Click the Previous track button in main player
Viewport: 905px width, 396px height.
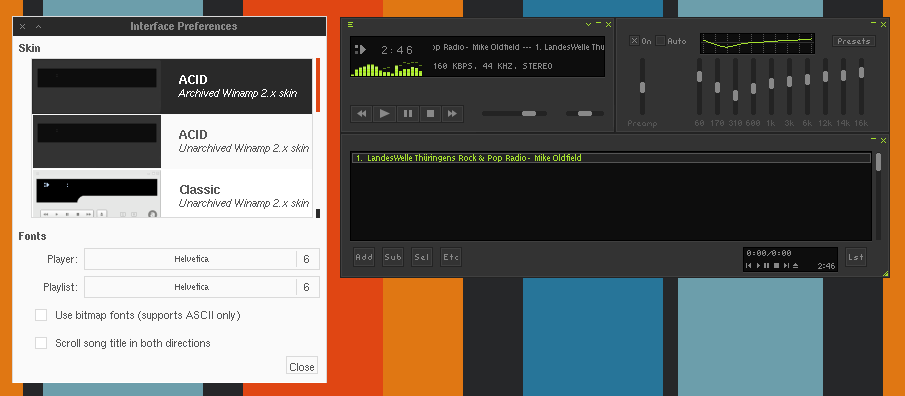361,114
